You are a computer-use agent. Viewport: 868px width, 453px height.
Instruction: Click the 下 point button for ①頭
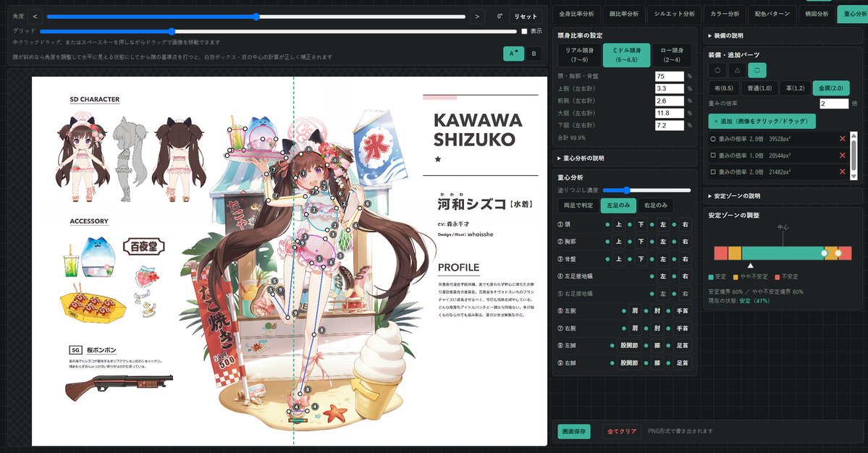click(641, 224)
